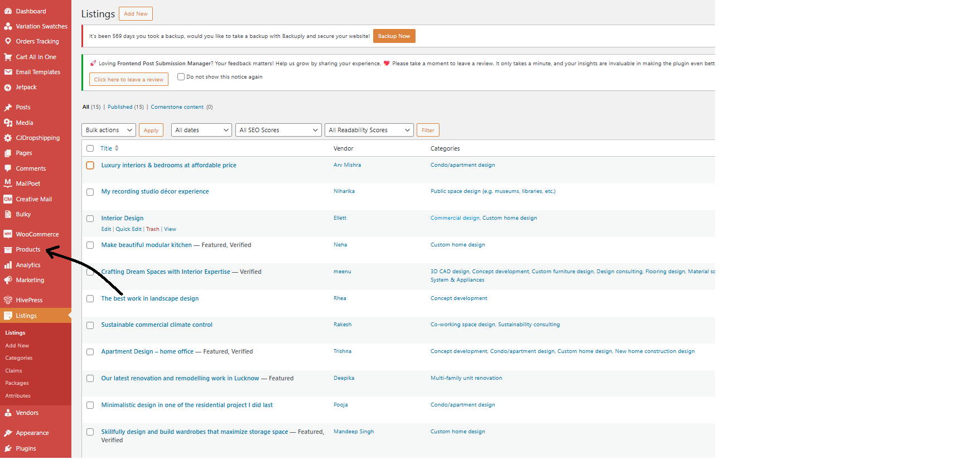This screenshot has width=980, height=469.
Task: Check the 'Interior Design' row checkbox
Action: [90, 219]
